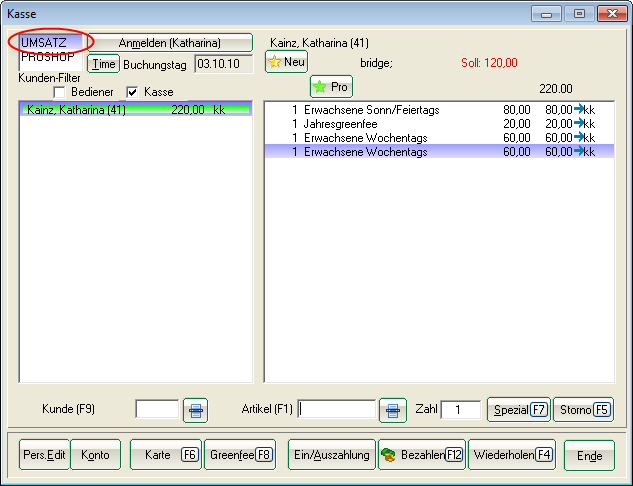Click the Storno F5 button
Image resolution: width=633 pixels, height=486 pixels.
(x=583, y=410)
